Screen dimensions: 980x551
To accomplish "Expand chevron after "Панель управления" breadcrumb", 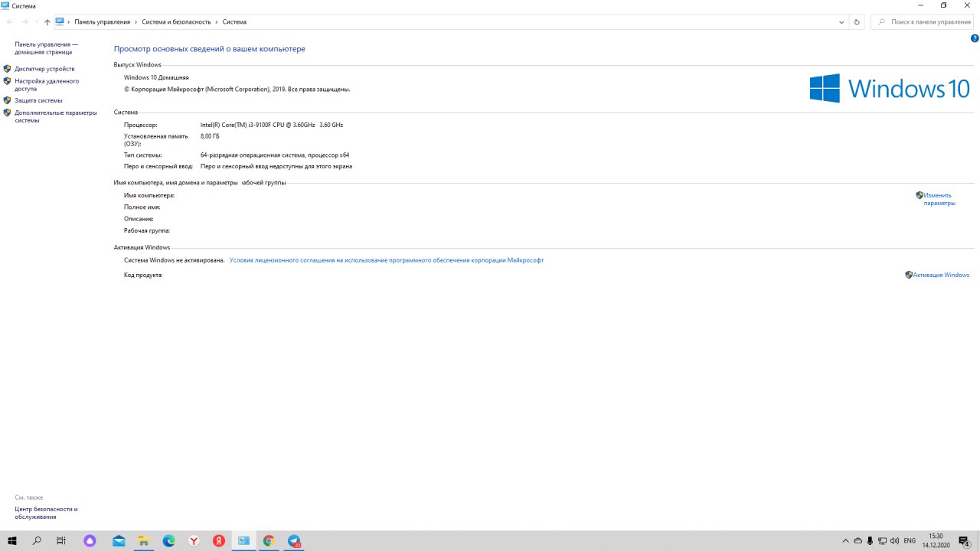I will click(x=136, y=22).
